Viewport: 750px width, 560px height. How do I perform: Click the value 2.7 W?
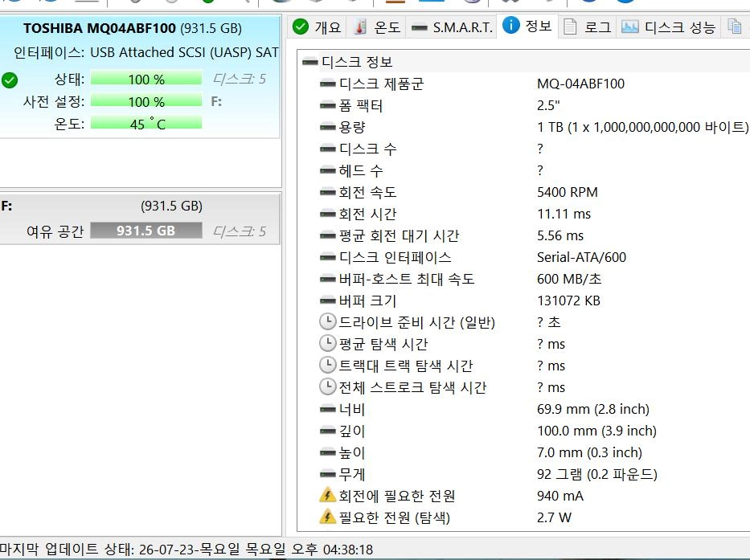tap(554, 517)
